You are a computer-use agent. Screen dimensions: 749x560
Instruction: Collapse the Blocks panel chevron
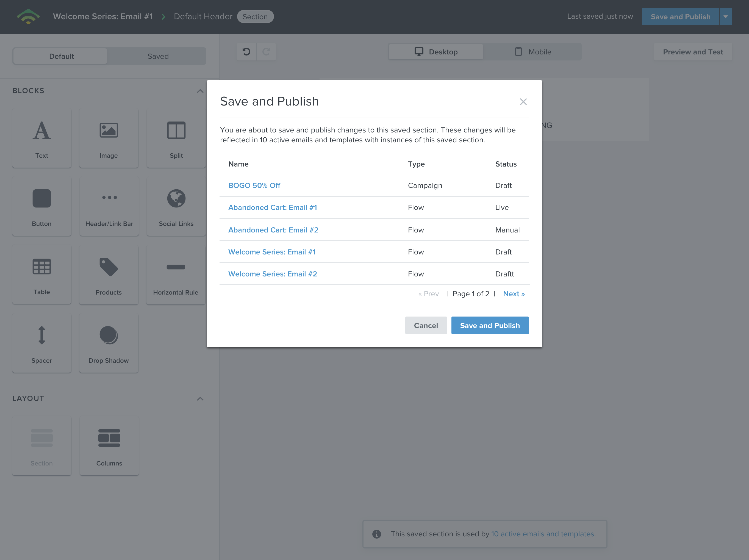pyautogui.click(x=200, y=91)
